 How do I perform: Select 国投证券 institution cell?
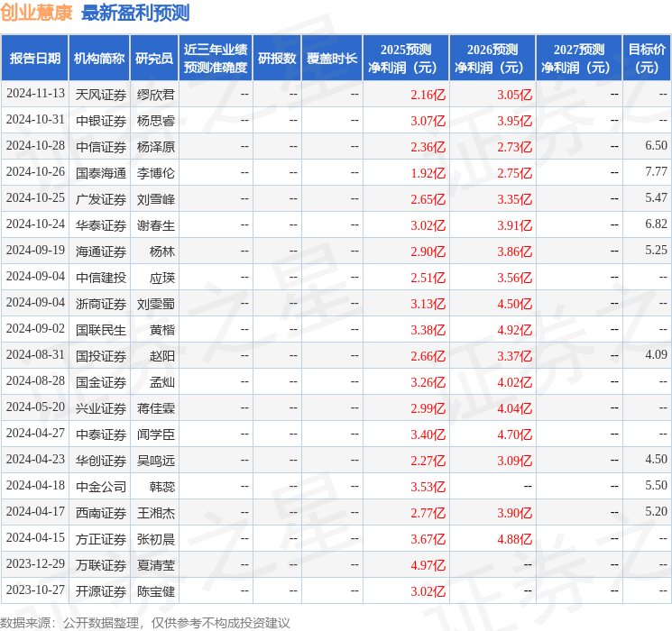[x=101, y=356]
